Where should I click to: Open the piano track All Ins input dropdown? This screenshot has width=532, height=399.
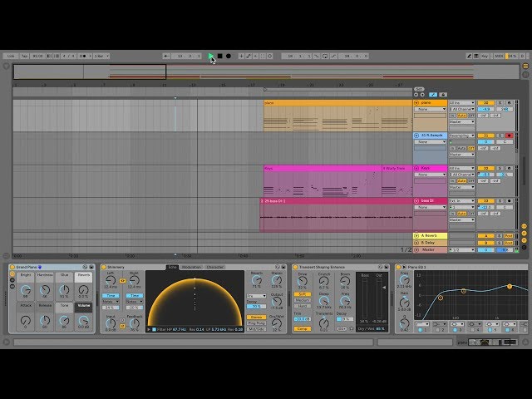pyautogui.click(x=462, y=102)
